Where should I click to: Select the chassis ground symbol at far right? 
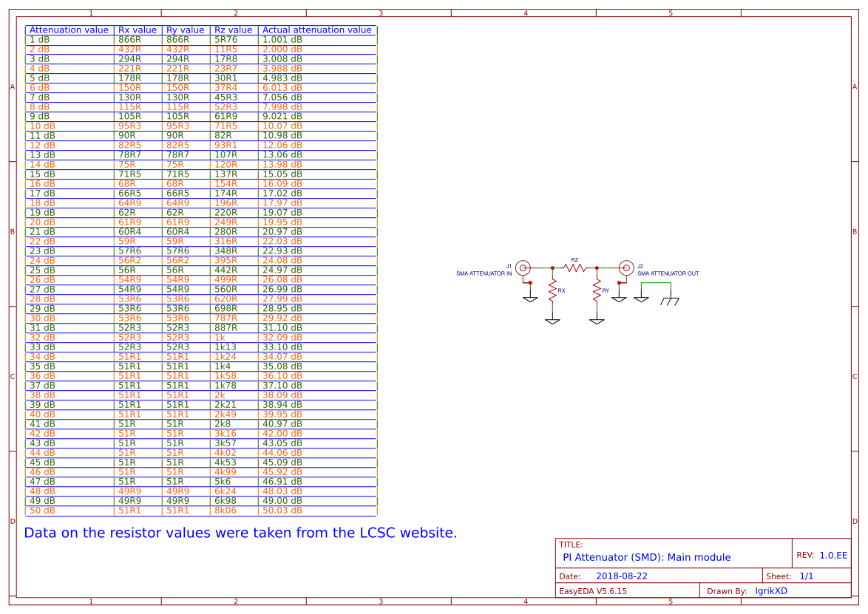(670, 301)
